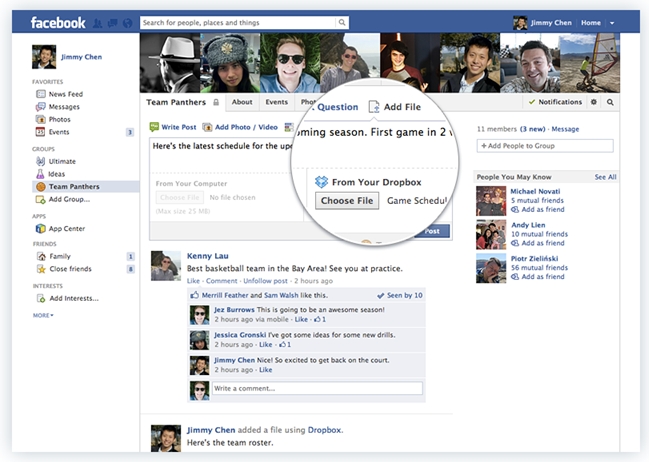
Task: Open Messages in the left sidebar
Action: pos(64,107)
